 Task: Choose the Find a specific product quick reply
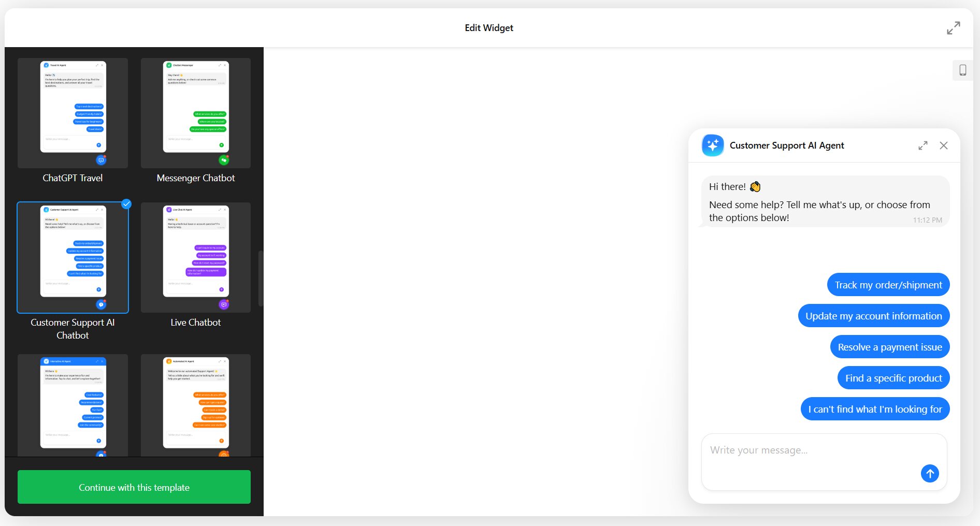[x=893, y=377]
